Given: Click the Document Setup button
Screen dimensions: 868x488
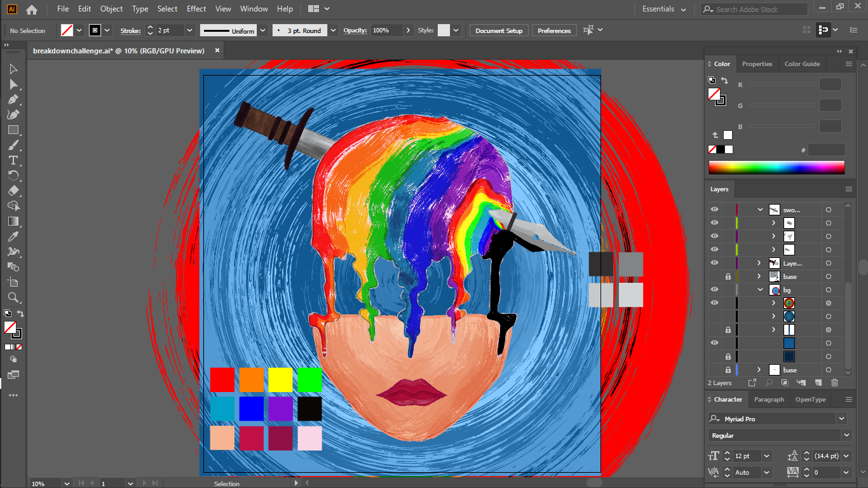Looking at the screenshot, I should (x=499, y=30).
